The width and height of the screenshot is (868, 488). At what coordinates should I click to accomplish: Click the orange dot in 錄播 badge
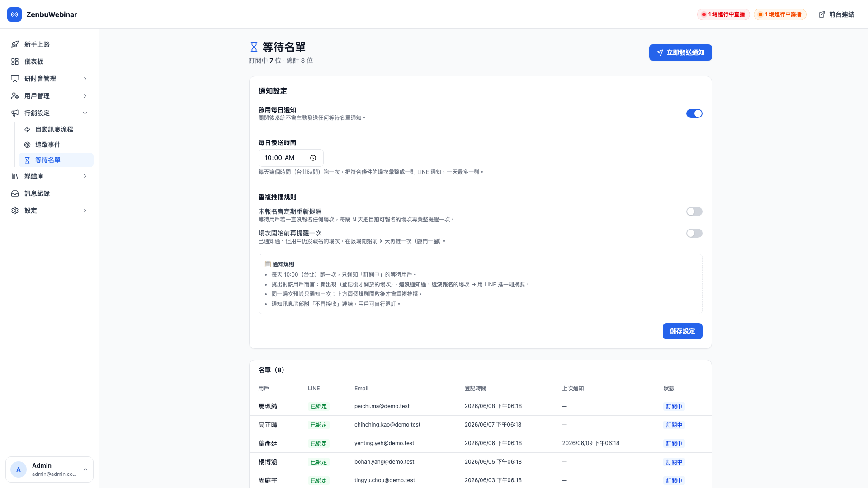coord(760,14)
